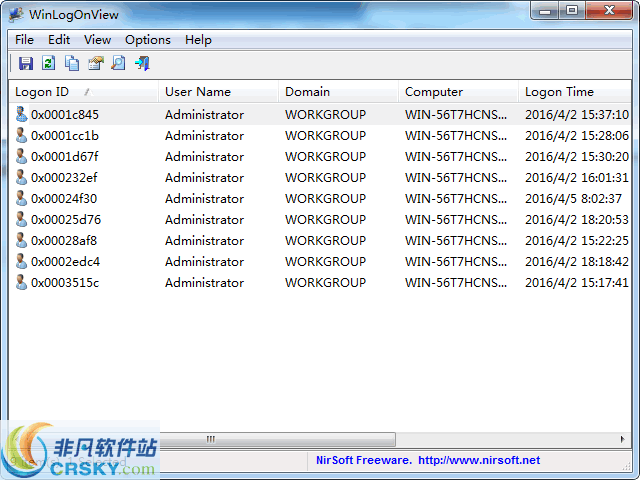Open the nirsoft.net link in status bar

[479, 460]
